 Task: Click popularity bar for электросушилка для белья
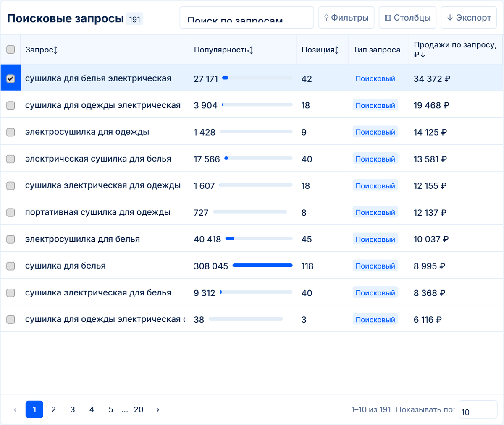[259, 238]
